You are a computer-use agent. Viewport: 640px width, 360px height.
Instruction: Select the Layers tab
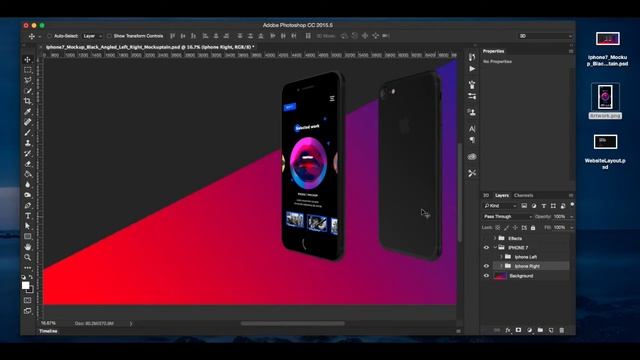(x=502, y=196)
